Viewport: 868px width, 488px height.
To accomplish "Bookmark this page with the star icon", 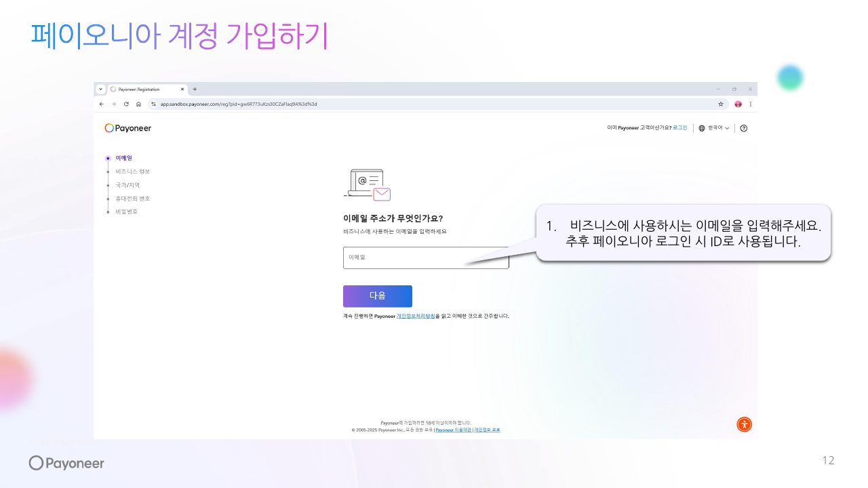I will pos(720,104).
